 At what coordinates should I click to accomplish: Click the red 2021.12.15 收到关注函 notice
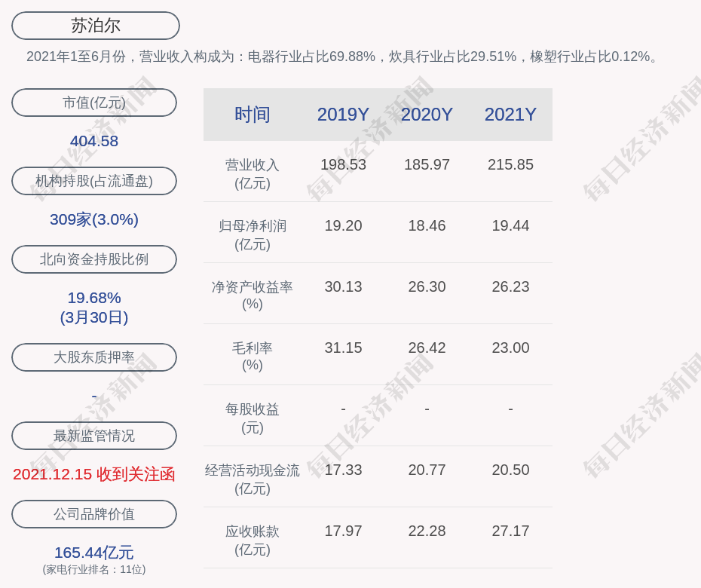94,474
